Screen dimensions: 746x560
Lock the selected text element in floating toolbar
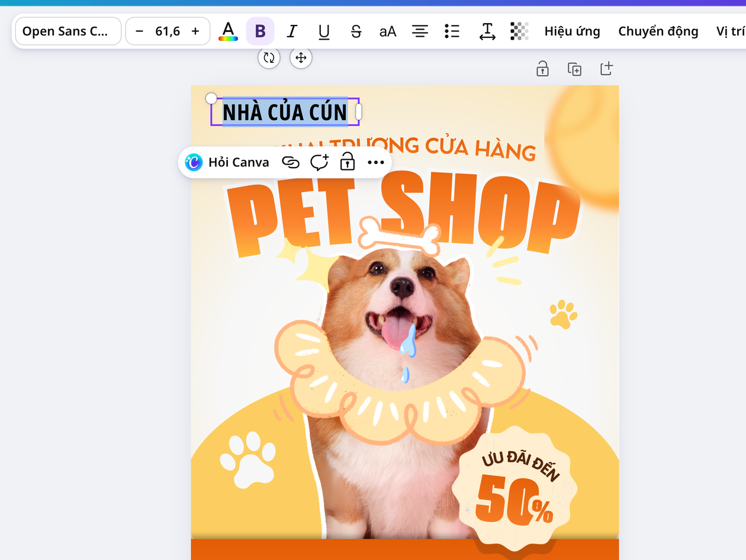(348, 162)
